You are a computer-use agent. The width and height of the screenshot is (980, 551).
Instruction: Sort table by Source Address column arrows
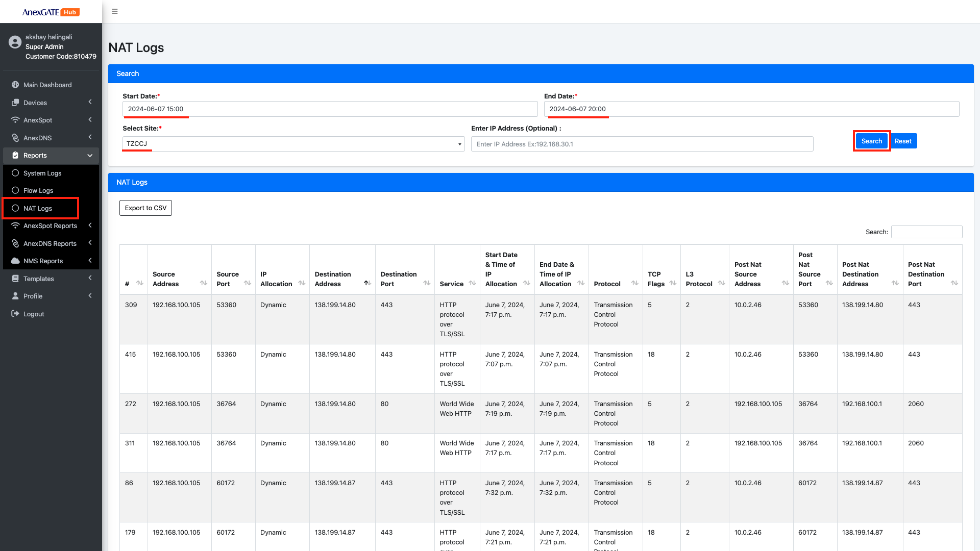tap(204, 283)
